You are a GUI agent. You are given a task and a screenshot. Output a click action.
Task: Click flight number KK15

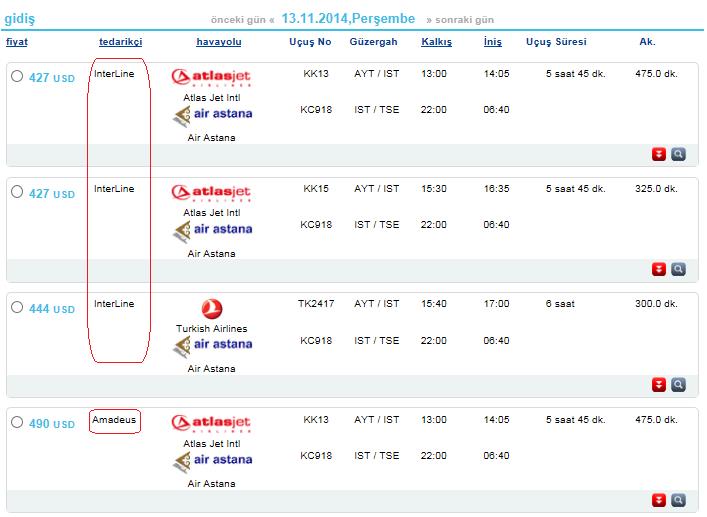pyautogui.click(x=316, y=188)
